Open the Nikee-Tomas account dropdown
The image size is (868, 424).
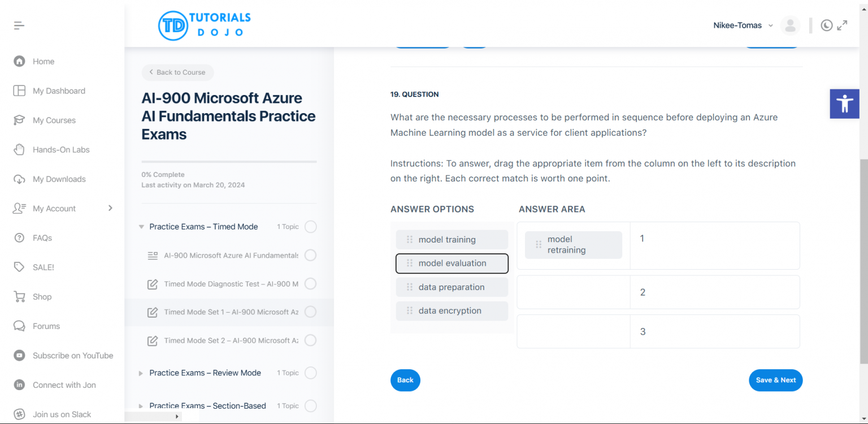[x=742, y=25]
